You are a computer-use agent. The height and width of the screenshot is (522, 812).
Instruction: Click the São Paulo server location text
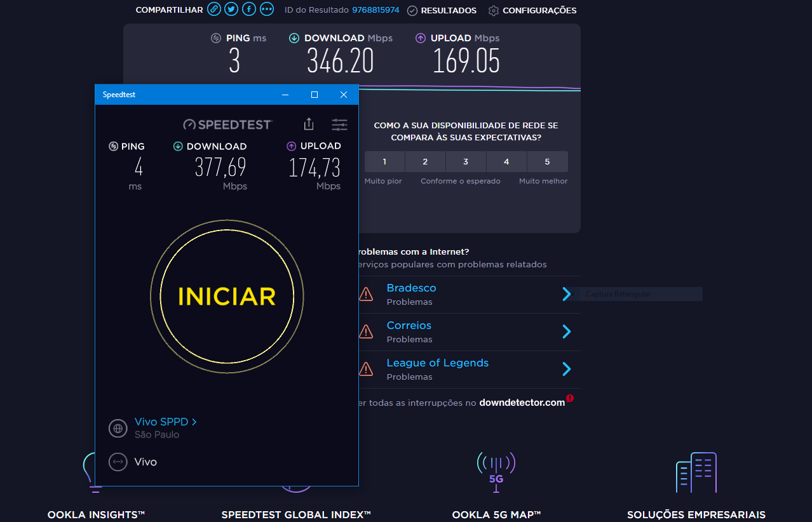pyautogui.click(x=157, y=435)
